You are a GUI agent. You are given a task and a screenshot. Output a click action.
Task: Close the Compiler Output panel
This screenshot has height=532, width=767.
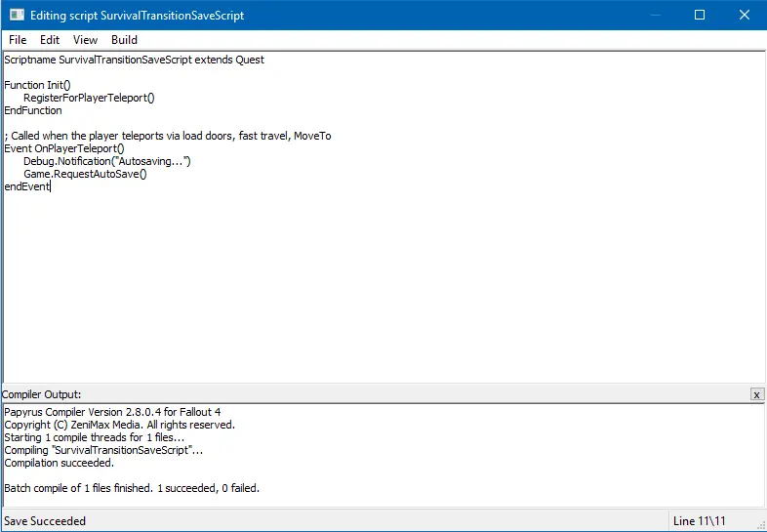756,394
